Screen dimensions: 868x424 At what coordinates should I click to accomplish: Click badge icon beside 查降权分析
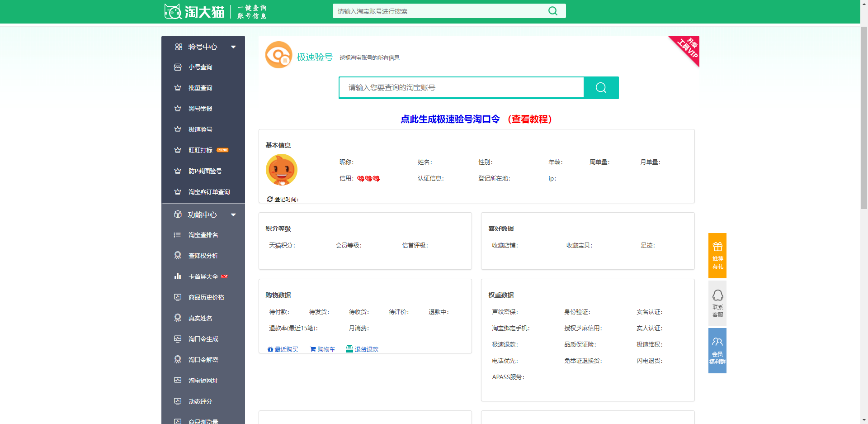click(178, 256)
